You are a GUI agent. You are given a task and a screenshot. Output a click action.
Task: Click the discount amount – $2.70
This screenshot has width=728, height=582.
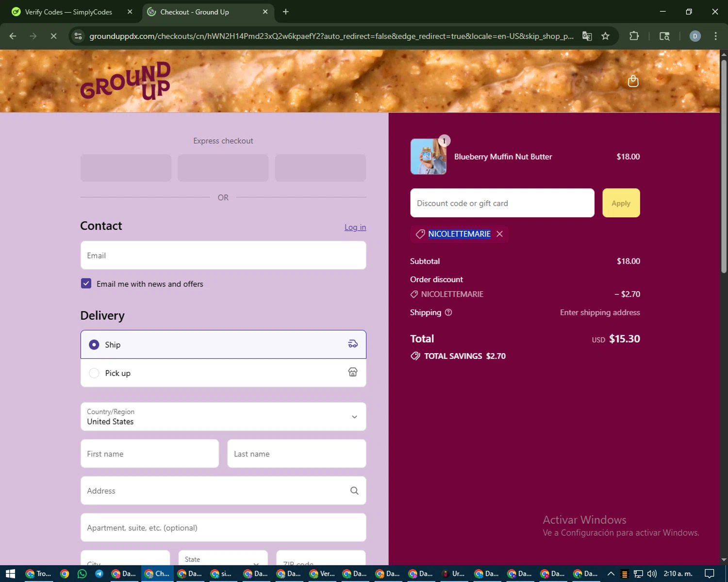tap(627, 294)
